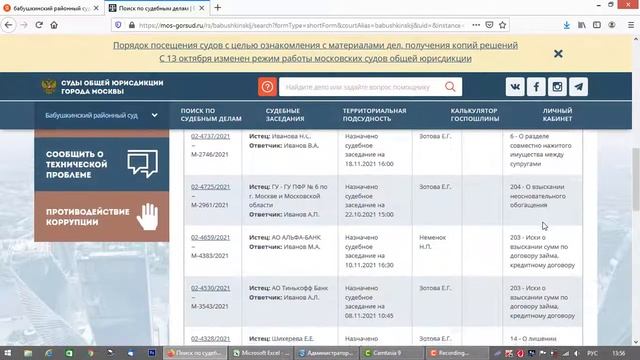The image size is (640, 360).
Task: Click site logo 'Суды общей юрисдикции города Москвы'
Action: click(102, 87)
